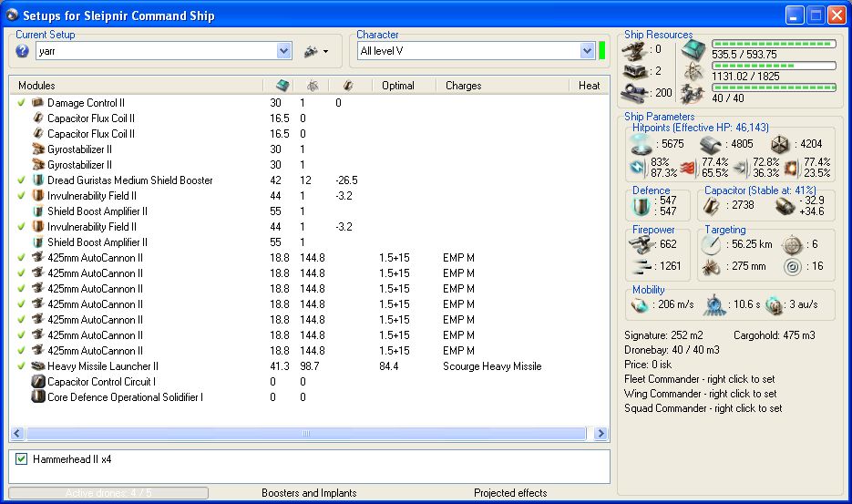Open the ship setup tools dropdown
Image resolution: width=852 pixels, height=504 pixels.
click(x=315, y=52)
